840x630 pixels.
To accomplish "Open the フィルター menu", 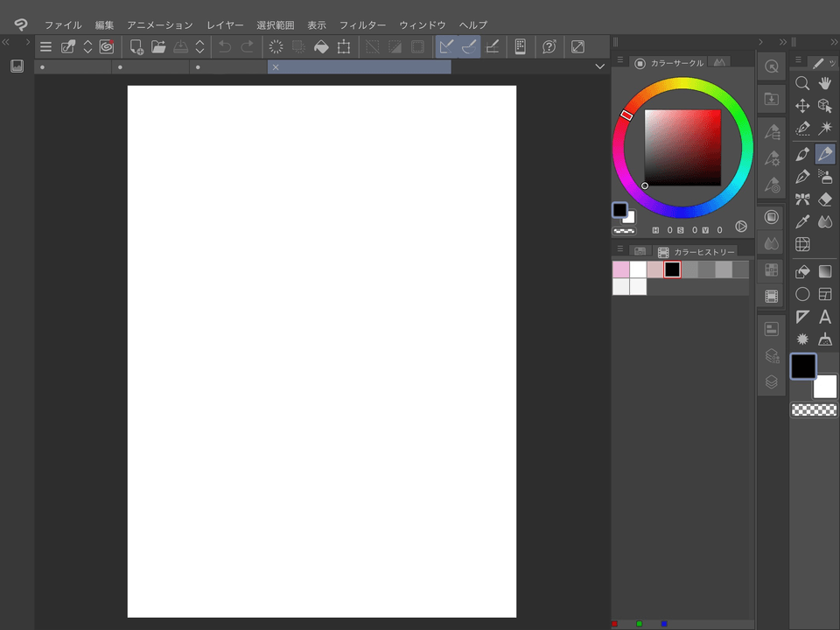I will (362, 25).
